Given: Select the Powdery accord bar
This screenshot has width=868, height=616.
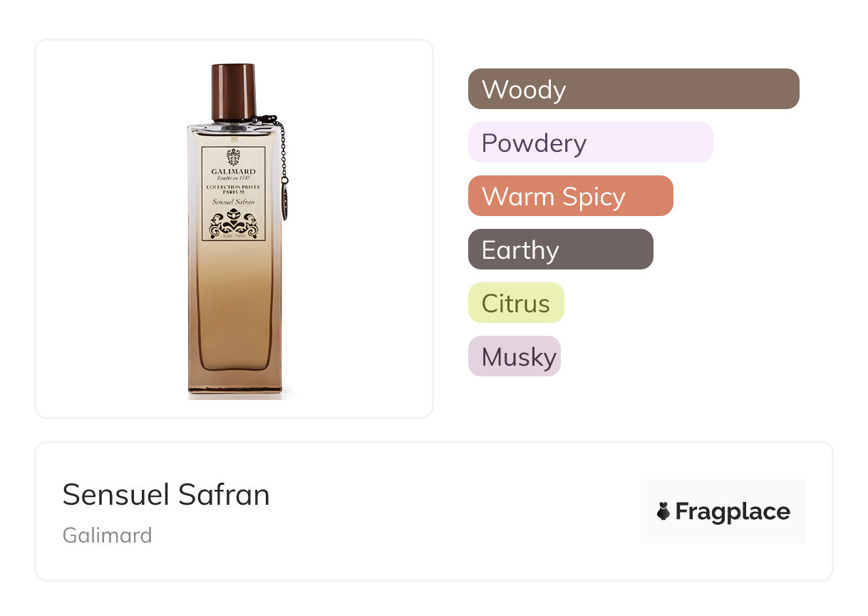Looking at the screenshot, I should pyautogui.click(x=591, y=143).
